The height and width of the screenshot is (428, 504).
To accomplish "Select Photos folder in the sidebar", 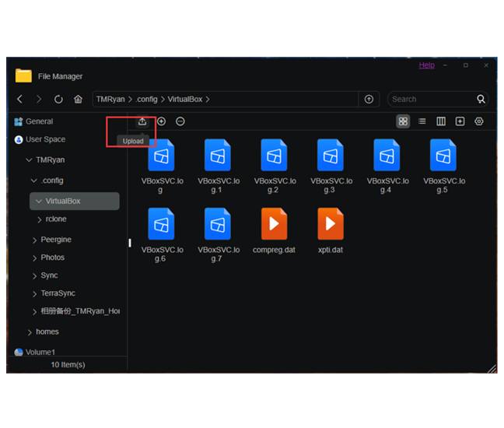I will click(x=53, y=258).
